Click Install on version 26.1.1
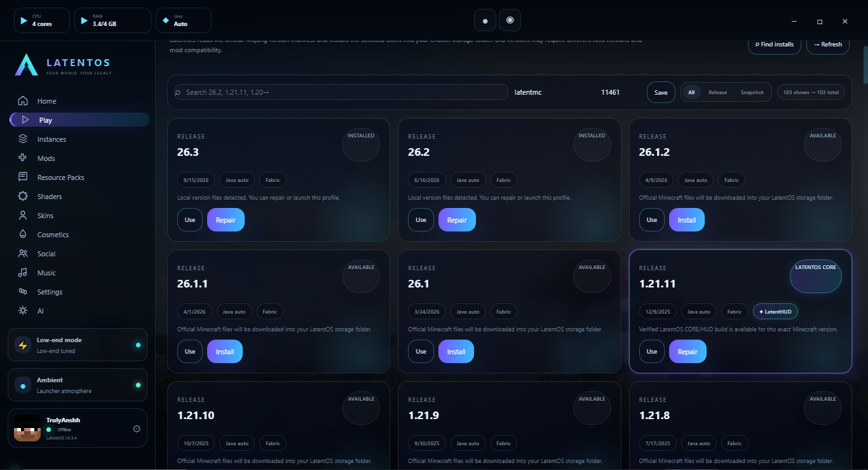The width and height of the screenshot is (868, 470). [x=225, y=352]
